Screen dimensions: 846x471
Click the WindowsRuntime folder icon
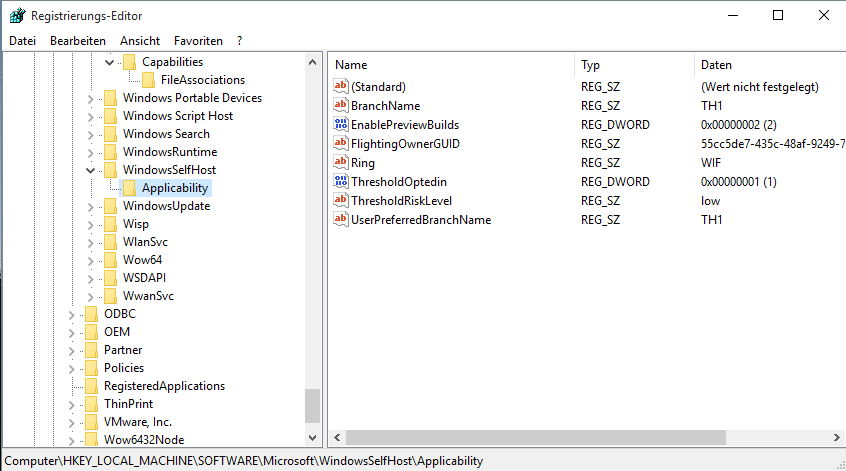click(x=111, y=152)
